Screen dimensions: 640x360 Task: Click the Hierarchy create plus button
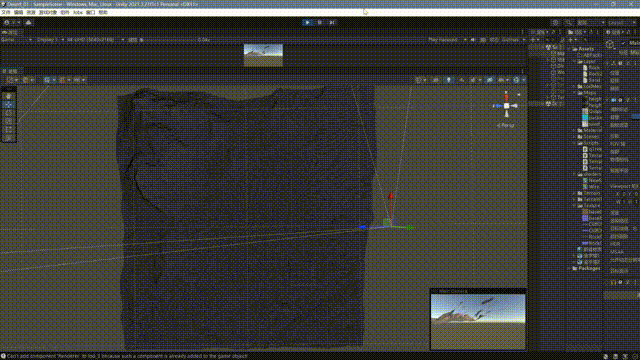(534, 40)
